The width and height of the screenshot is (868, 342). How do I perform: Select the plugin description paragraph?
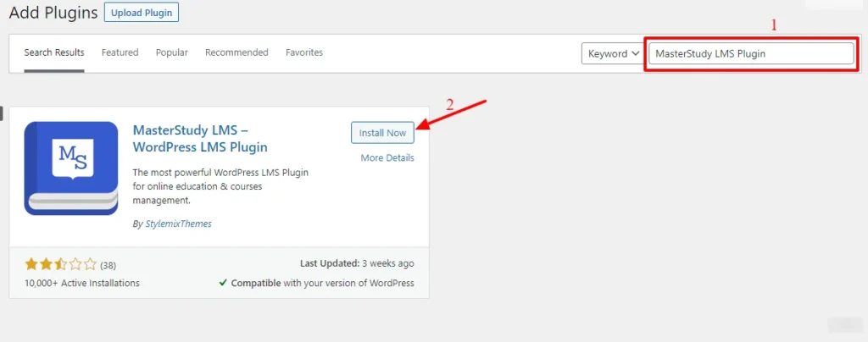point(220,186)
